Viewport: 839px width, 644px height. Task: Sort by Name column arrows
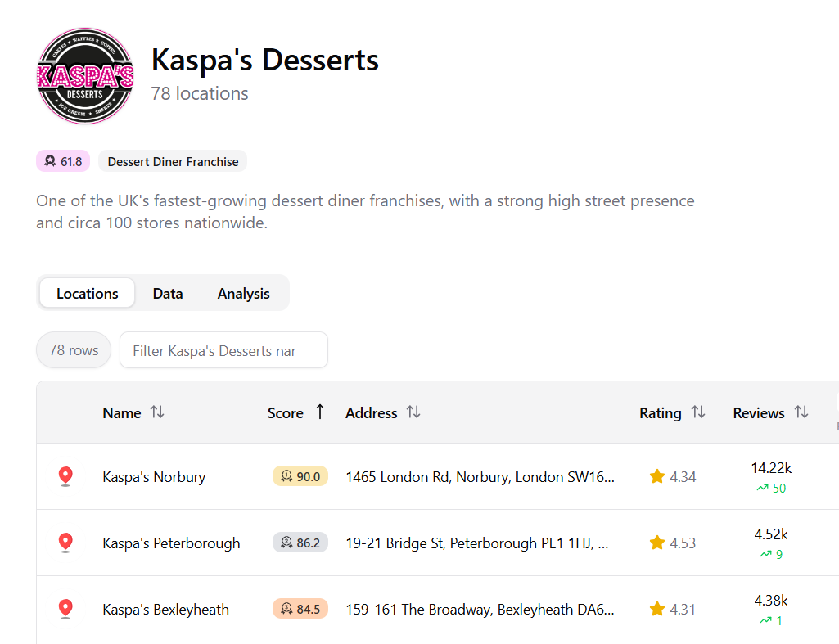click(157, 412)
